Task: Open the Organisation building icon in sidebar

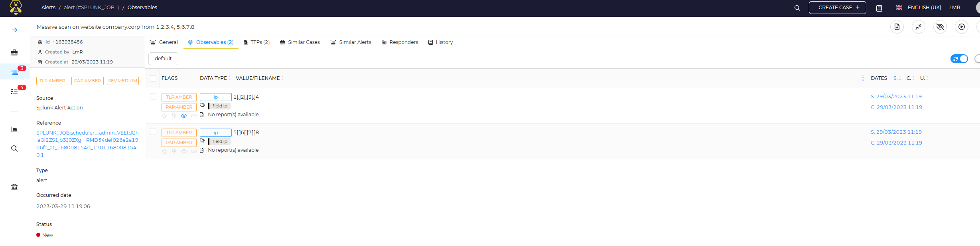Action: 14,187
